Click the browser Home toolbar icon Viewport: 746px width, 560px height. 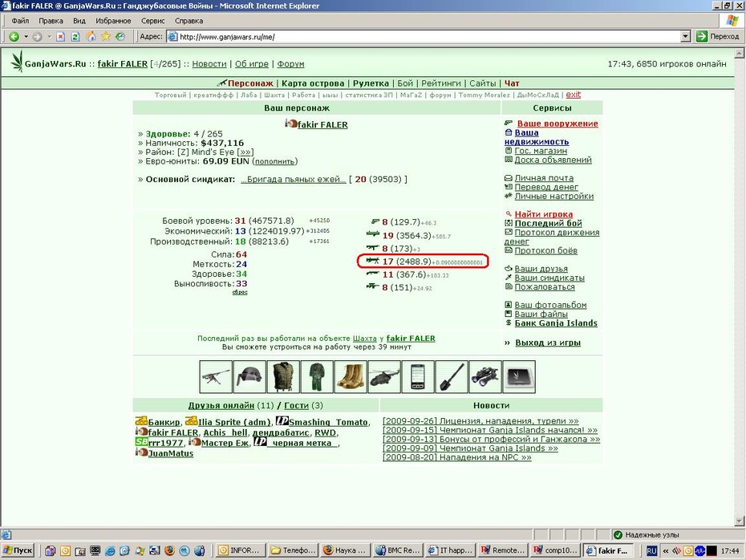tap(91, 37)
